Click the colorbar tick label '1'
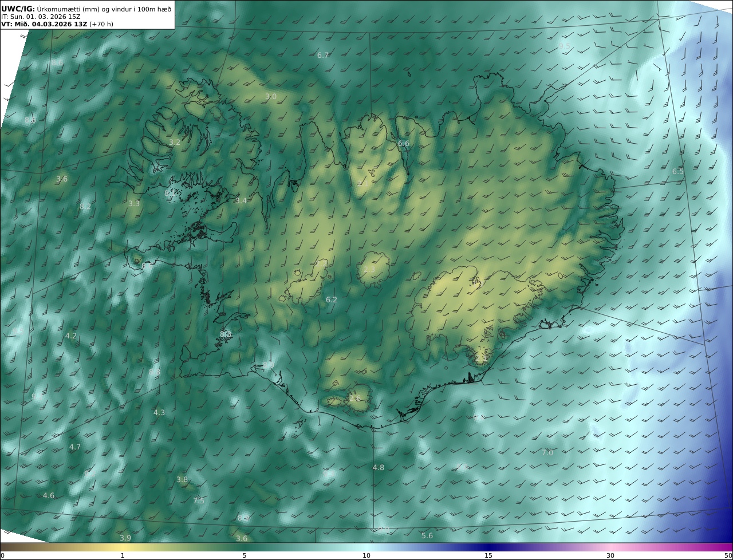733x560 pixels. click(123, 555)
